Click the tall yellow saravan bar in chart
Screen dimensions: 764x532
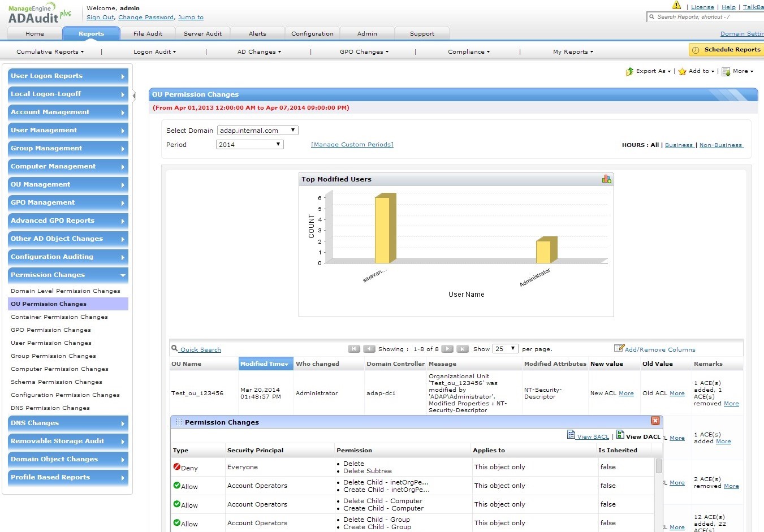coord(383,230)
